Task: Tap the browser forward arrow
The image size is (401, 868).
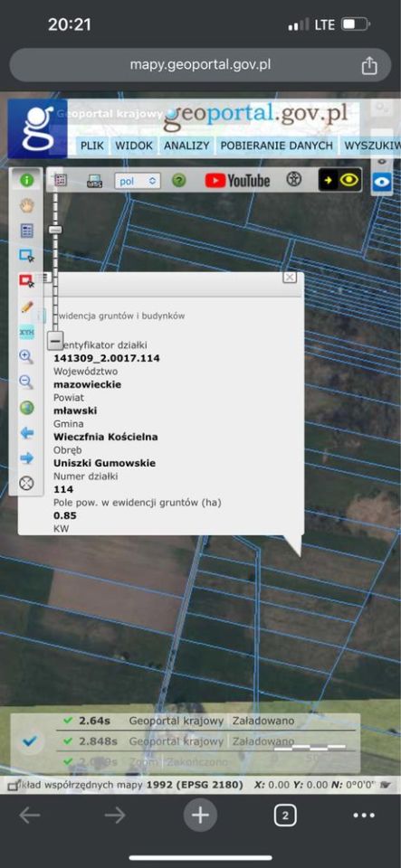Action: click(115, 815)
